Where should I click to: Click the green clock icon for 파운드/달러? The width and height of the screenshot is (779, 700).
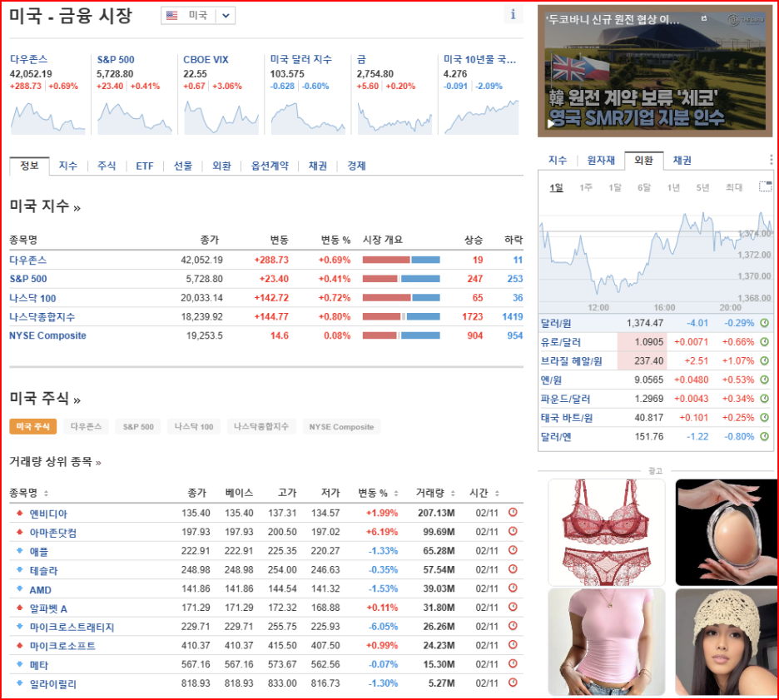click(765, 399)
